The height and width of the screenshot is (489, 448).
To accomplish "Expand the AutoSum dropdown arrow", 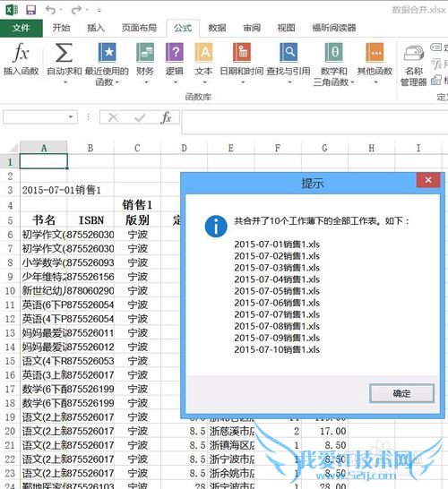I will tap(65, 82).
